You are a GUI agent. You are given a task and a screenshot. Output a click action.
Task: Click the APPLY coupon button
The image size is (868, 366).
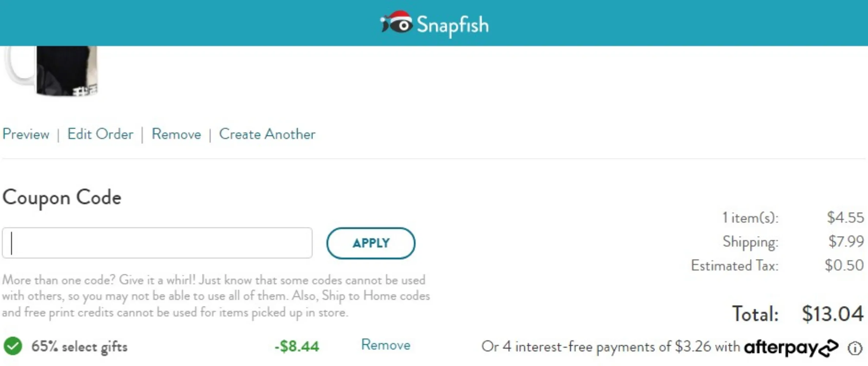(x=371, y=243)
